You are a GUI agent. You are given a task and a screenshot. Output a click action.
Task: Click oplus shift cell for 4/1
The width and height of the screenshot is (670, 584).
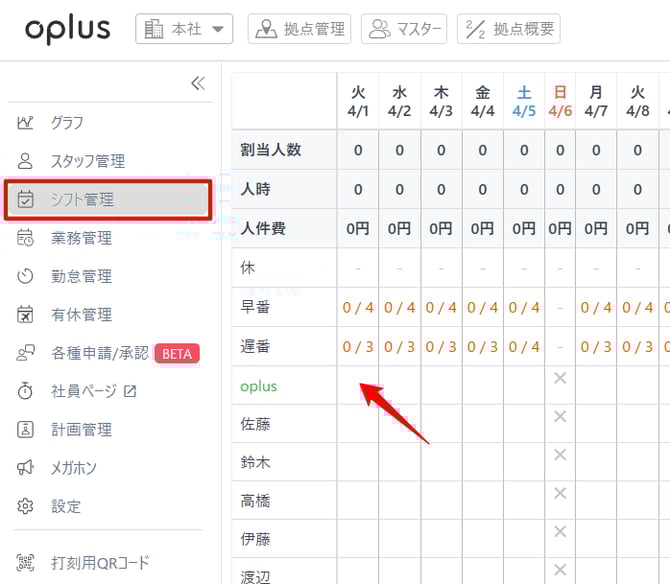pyautogui.click(x=358, y=386)
